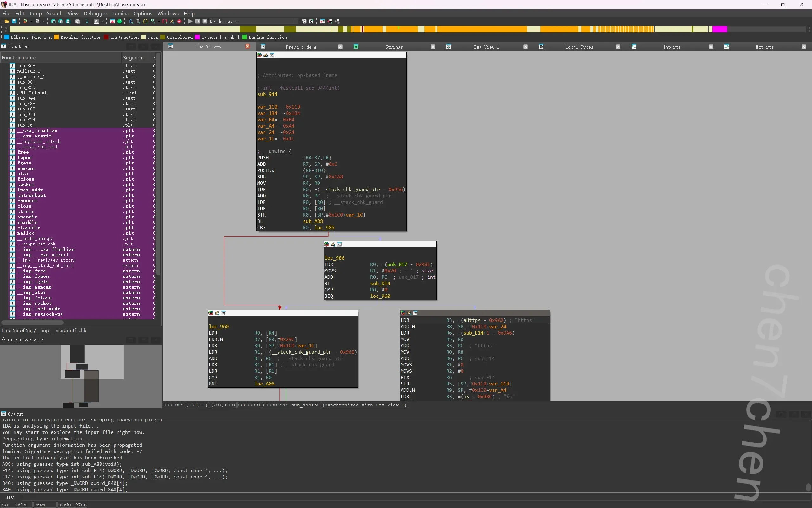Viewport: 812px width, 508px height.
Task: Click the Graph overview thumbnail
Action: [x=81, y=376]
